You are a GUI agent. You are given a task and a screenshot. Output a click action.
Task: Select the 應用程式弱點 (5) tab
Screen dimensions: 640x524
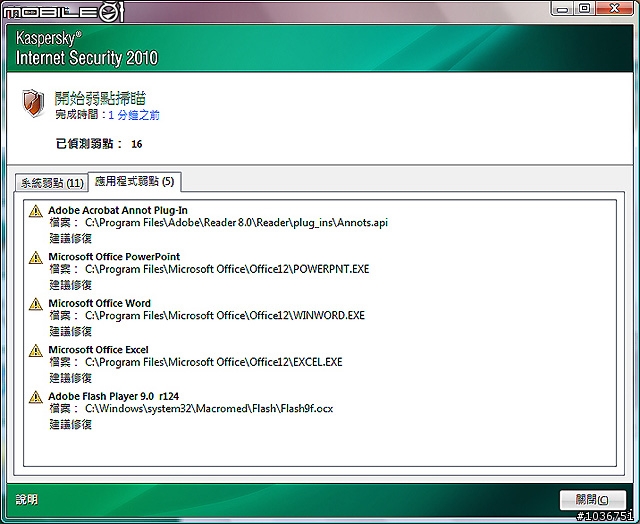click(x=135, y=181)
